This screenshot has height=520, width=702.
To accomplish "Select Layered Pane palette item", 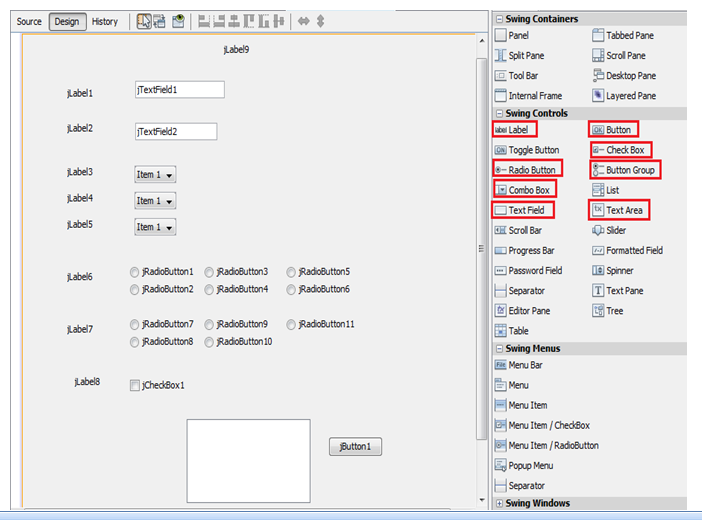I will 625,96.
